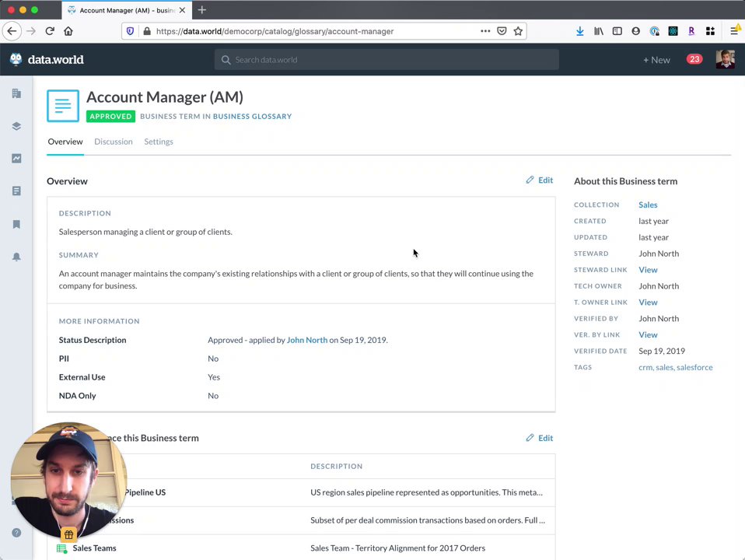Viewport: 745px width, 560px height.
Task: Open the gift icon near webcam bubble
Action: click(x=69, y=535)
